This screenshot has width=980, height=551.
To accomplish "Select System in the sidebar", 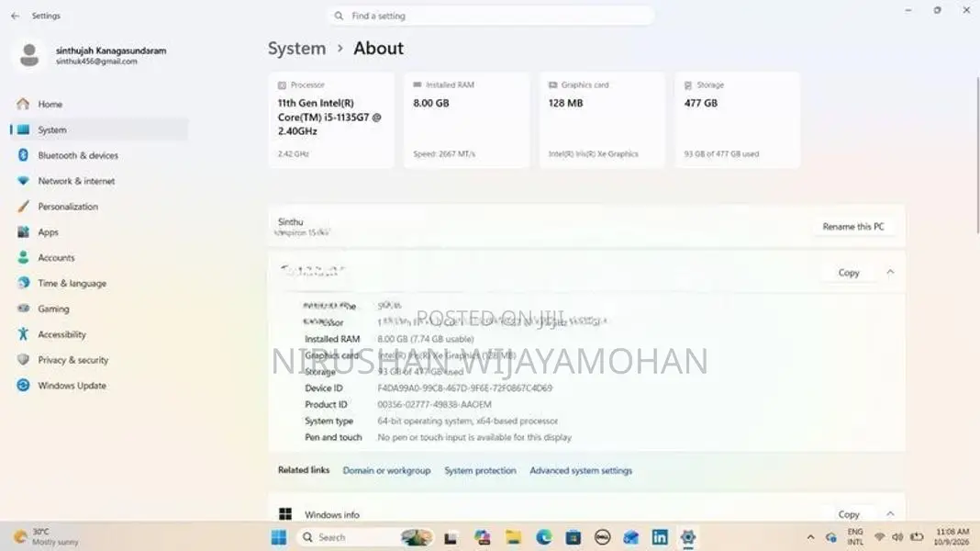I will pos(99,129).
